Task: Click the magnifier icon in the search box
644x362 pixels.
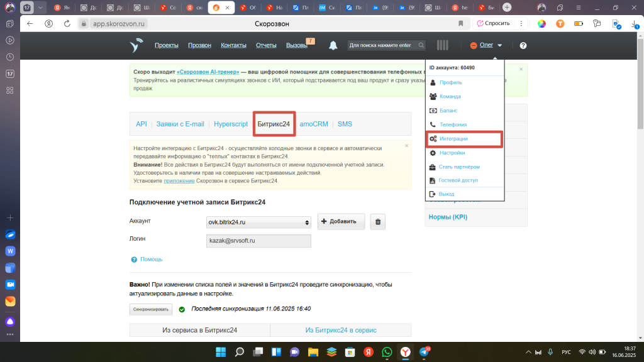Action: 421,45
